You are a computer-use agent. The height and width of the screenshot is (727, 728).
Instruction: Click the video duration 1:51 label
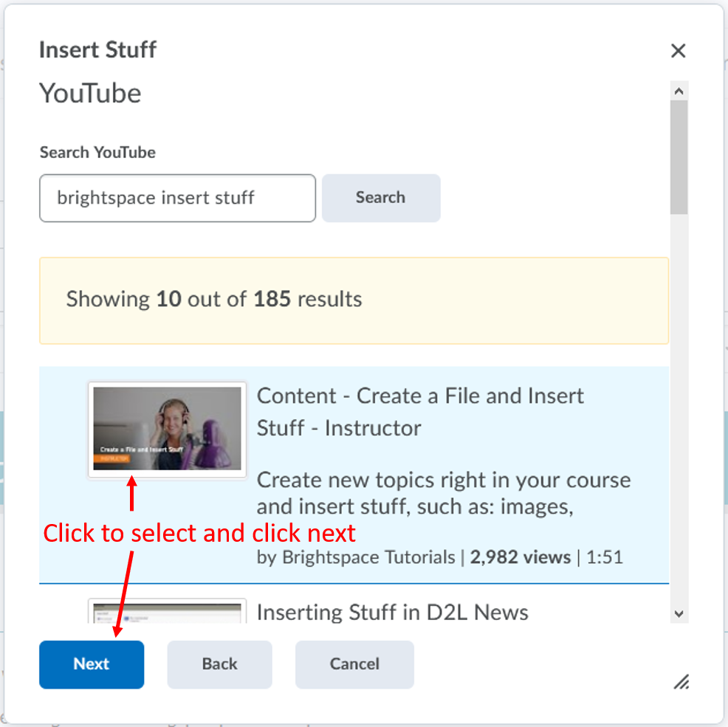(x=605, y=557)
